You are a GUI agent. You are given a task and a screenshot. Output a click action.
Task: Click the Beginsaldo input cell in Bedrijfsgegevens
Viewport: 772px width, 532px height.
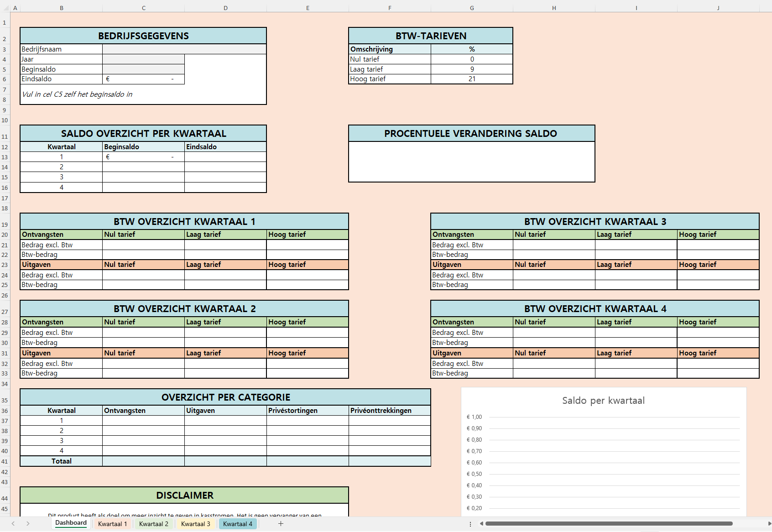143,69
